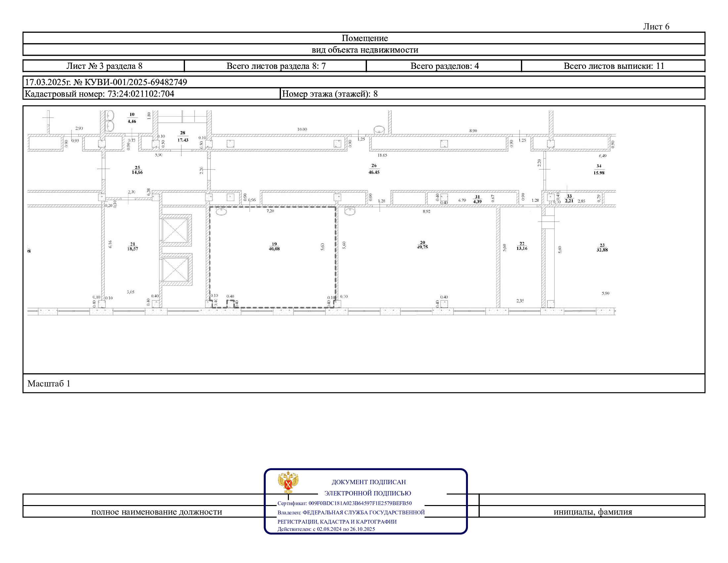Click the sink symbol inside room 19
The width and height of the screenshot is (728, 563).
221,211
